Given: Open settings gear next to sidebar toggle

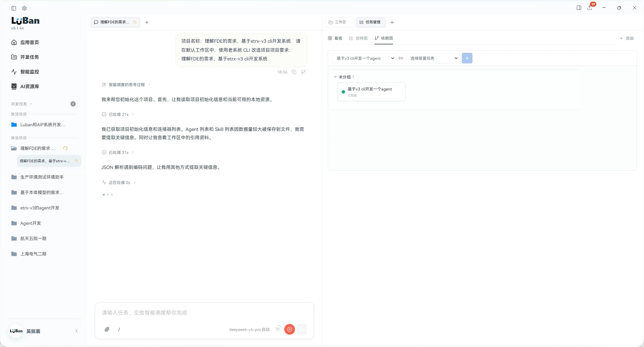Looking at the screenshot, I should 24,8.
